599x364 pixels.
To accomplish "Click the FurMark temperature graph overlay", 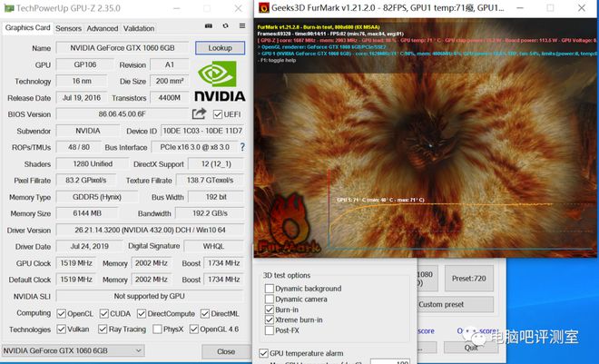I will (x=461, y=210).
